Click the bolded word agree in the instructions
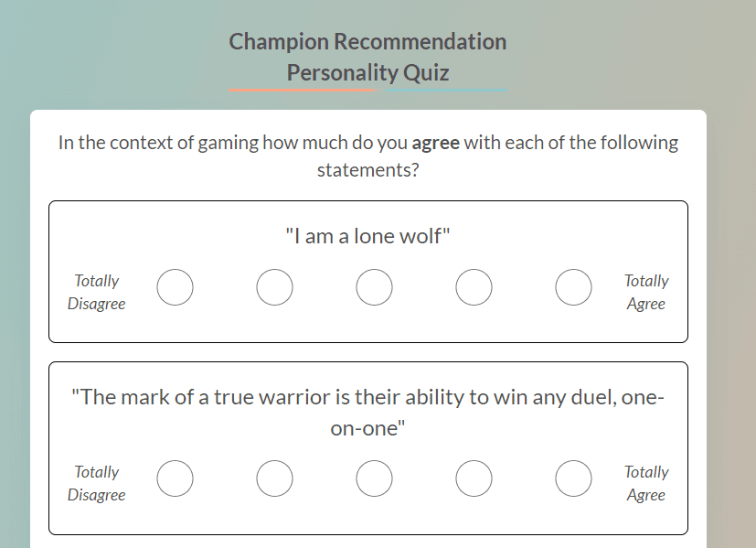 click(435, 142)
